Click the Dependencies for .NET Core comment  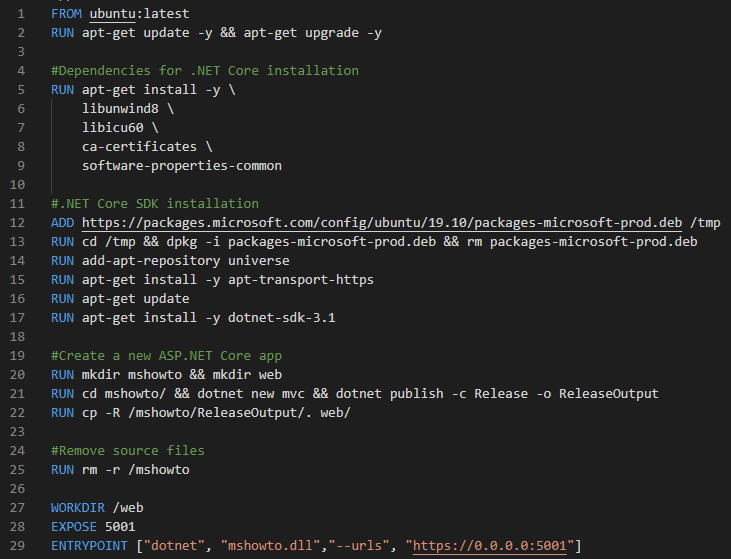(205, 71)
